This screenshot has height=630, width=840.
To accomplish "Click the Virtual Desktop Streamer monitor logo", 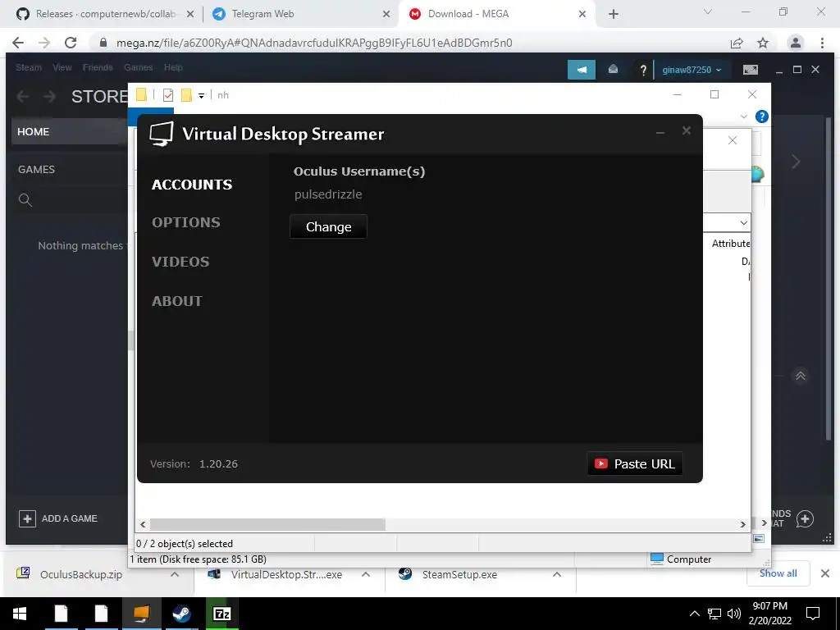I will [162, 134].
